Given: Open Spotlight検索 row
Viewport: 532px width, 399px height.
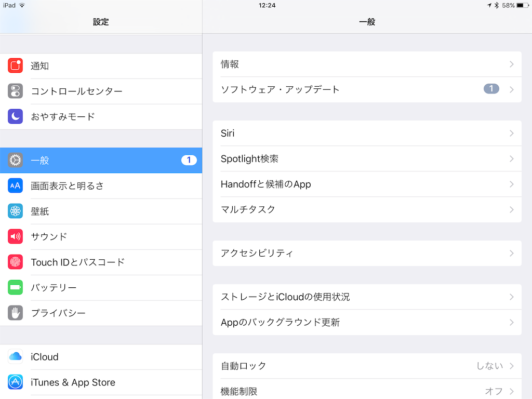Looking at the screenshot, I should (367, 159).
